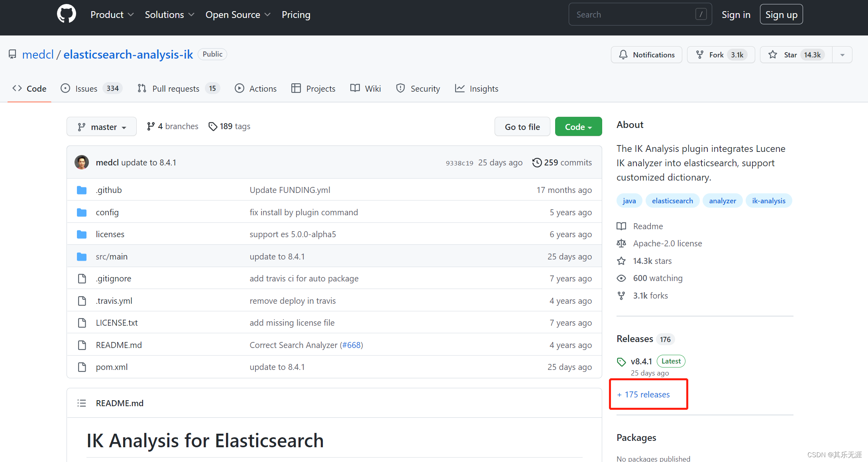Open the Product dropdown menu

[112, 15]
